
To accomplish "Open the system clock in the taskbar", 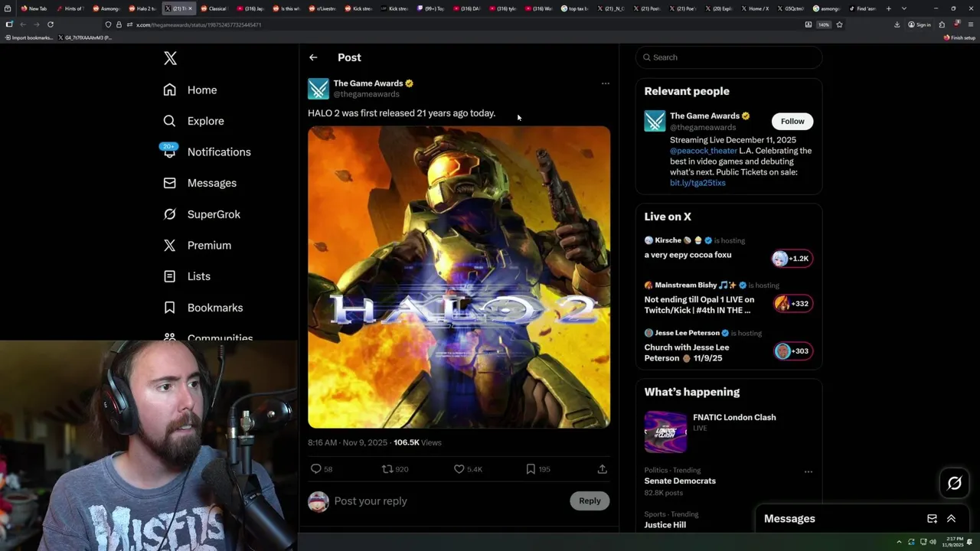I will (954, 542).
